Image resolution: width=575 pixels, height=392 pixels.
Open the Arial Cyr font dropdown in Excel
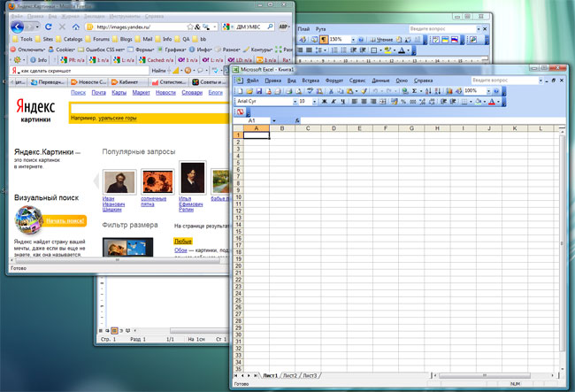295,102
